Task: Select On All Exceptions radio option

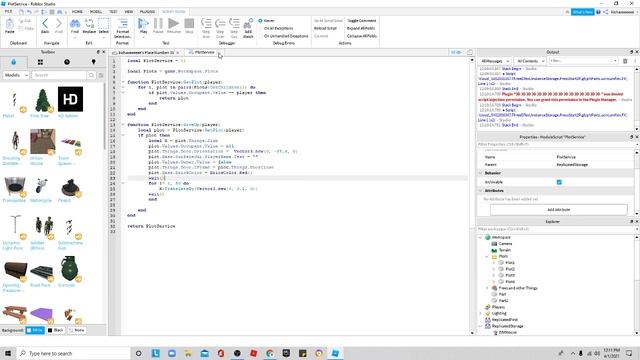Action: tap(260, 28)
